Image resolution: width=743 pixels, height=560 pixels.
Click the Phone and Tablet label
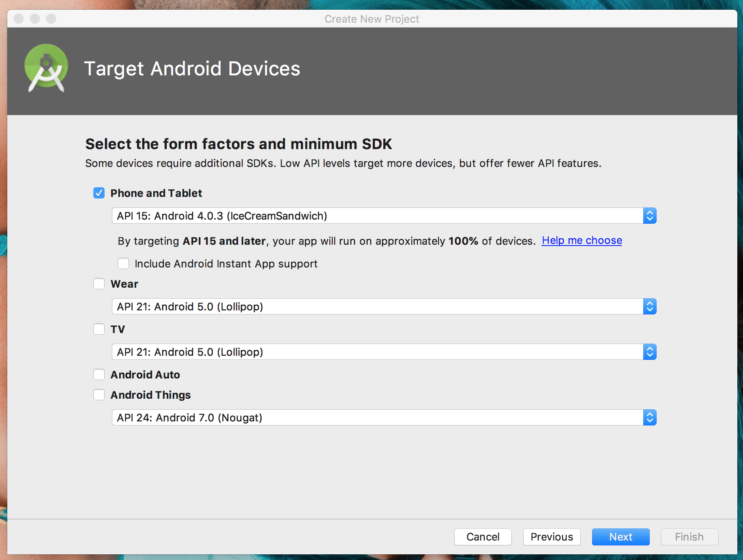[156, 193]
